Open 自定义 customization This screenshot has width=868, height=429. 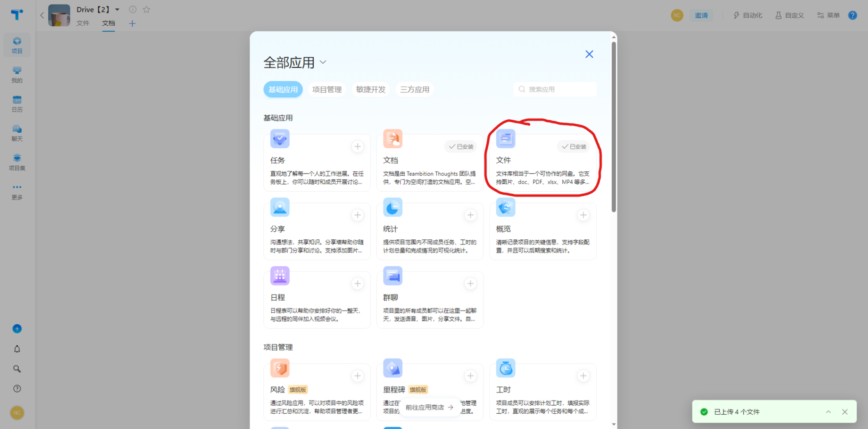789,15
